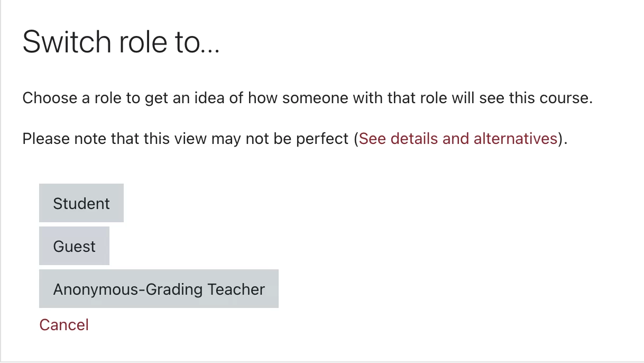Click the 'Choose a role' description text
The width and height of the screenshot is (644, 363).
point(307,98)
